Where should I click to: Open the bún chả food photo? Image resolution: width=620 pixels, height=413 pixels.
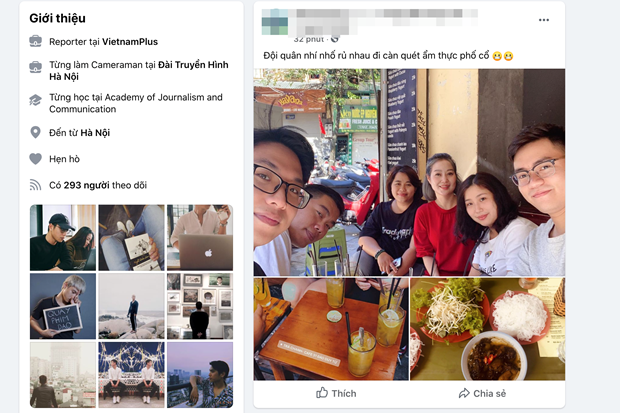point(488,329)
